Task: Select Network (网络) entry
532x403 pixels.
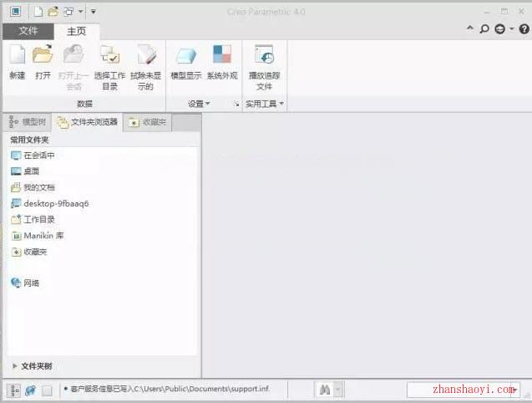Action: click(25, 283)
